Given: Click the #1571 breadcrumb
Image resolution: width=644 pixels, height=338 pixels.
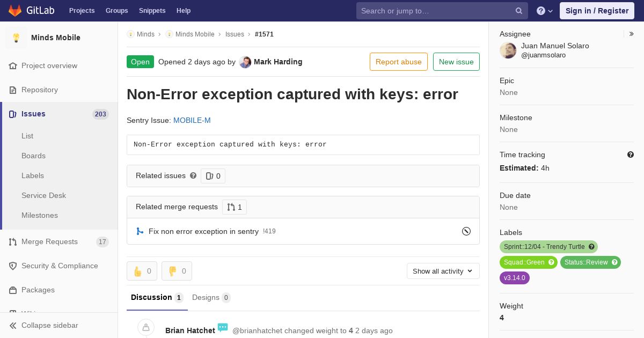Looking at the screenshot, I should pos(264,34).
